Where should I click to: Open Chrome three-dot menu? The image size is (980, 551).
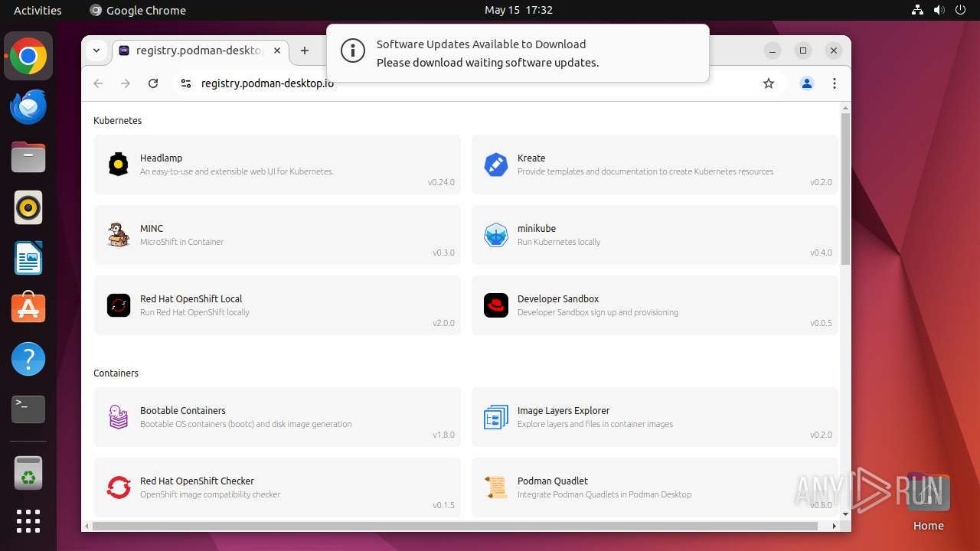click(835, 83)
